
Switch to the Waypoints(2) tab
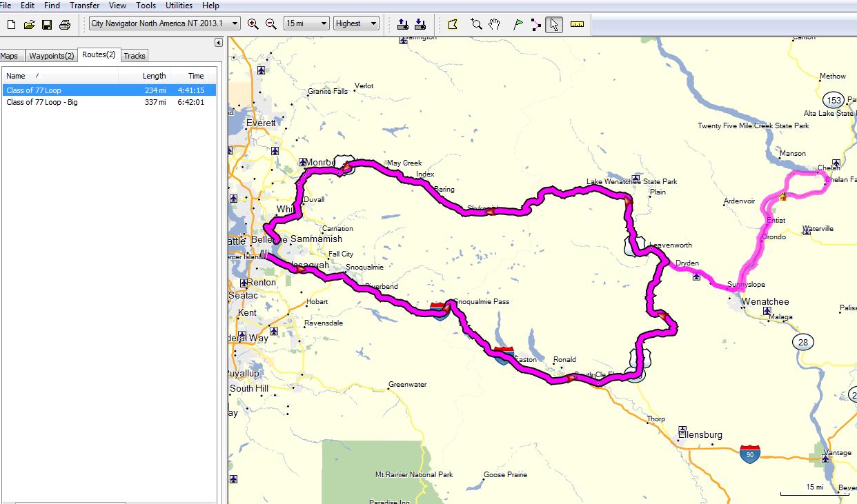click(x=51, y=56)
